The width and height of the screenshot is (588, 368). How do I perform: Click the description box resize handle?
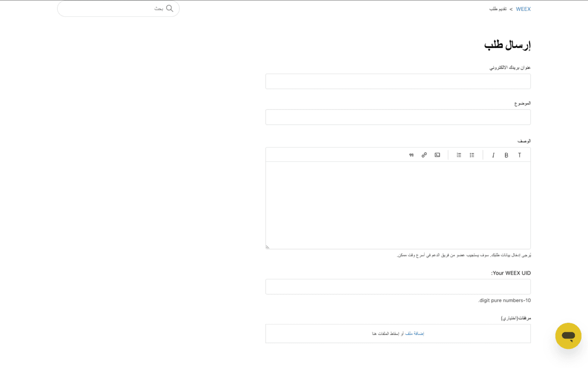268,247
